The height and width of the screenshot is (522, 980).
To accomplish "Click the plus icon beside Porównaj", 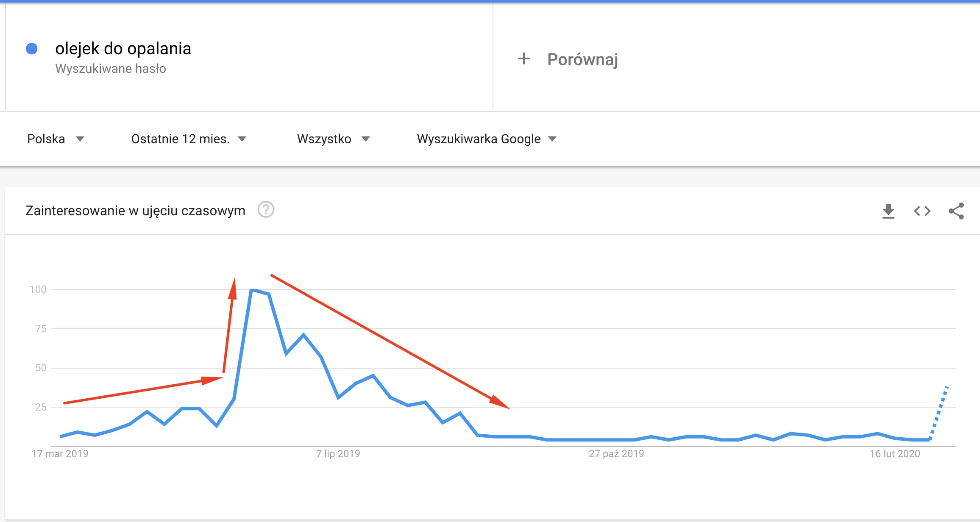I will (x=524, y=59).
